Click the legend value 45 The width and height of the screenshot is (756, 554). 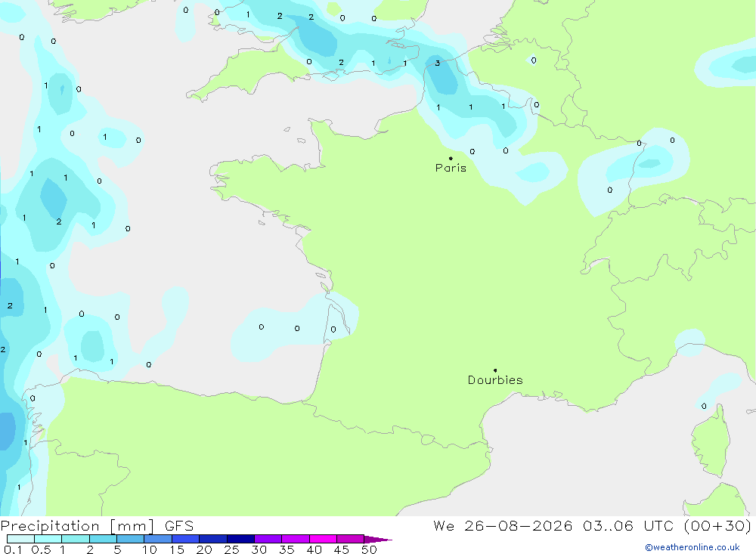pyautogui.click(x=342, y=549)
